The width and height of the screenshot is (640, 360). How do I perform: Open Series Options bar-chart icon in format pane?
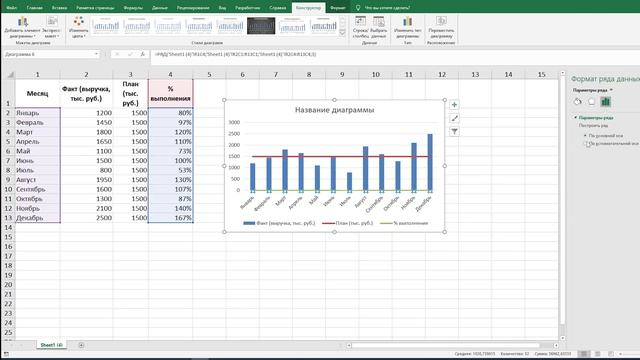tap(605, 102)
